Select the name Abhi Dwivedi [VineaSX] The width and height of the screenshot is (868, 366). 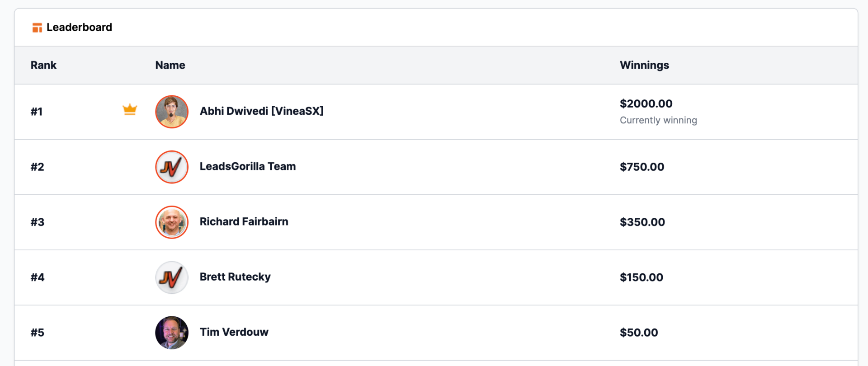tap(262, 111)
